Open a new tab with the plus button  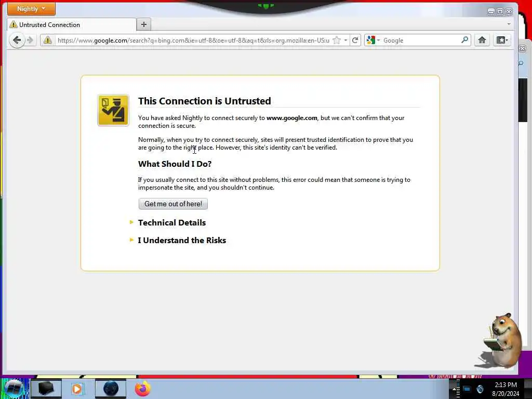tap(144, 24)
